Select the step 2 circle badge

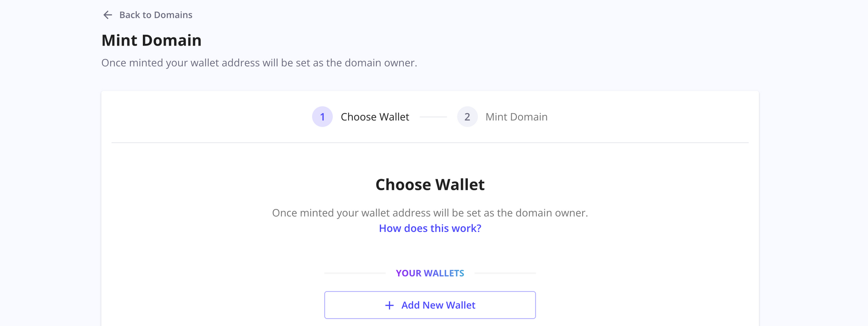tap(467, 117)
